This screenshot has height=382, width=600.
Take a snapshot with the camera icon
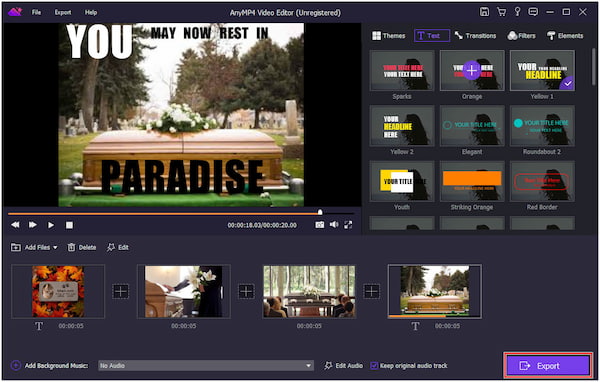(x=320, y=225)
